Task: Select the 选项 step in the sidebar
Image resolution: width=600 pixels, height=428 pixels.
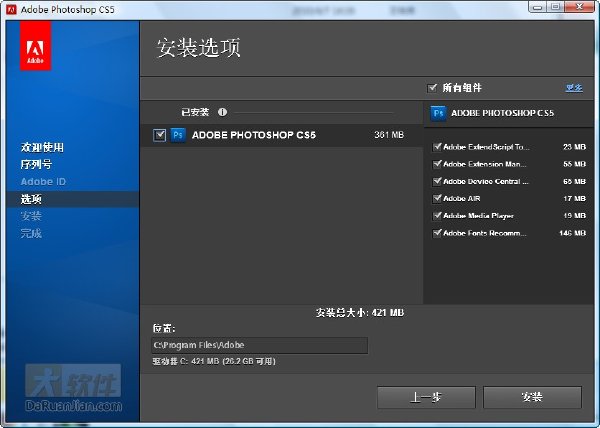Action: [x=73, y=199]
